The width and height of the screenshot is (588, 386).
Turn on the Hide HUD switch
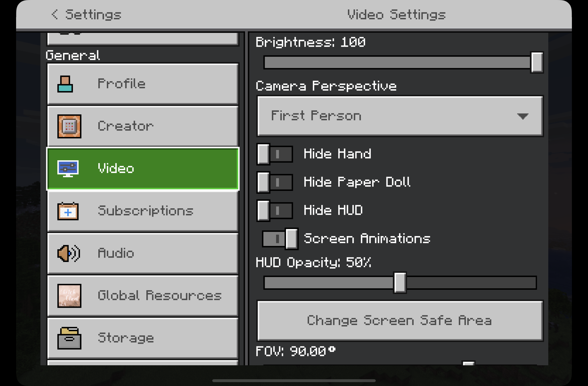point(275,210)
